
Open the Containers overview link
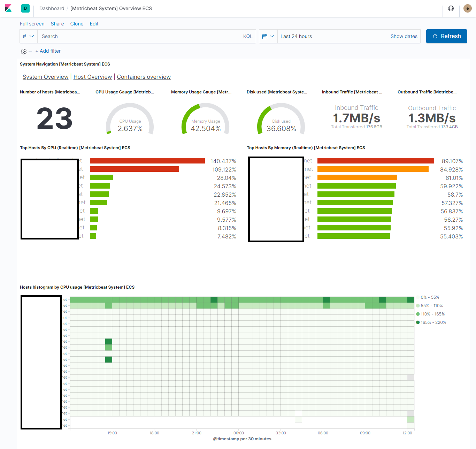144,77
